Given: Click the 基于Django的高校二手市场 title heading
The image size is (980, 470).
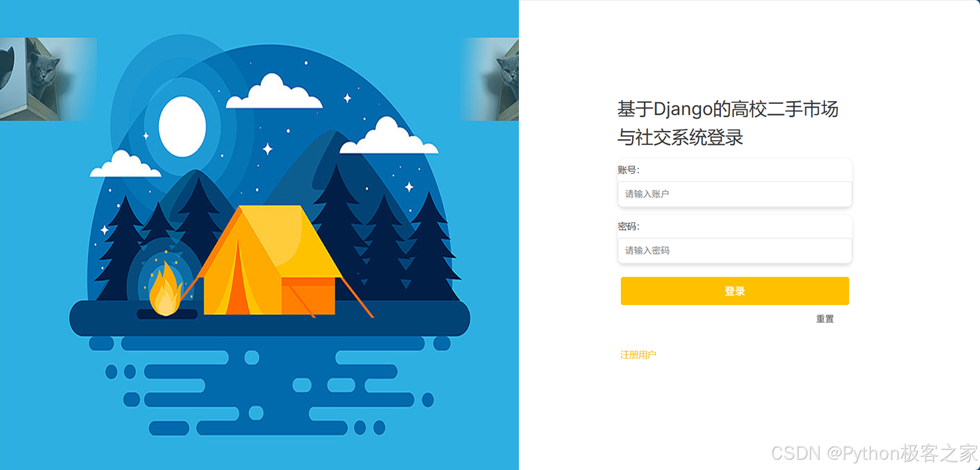Looking at the screenshot, I should [728, 109].
